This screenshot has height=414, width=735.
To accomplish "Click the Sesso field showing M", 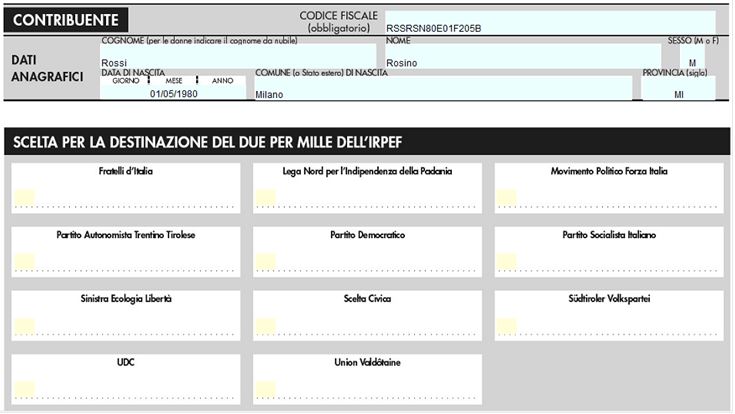I will tap(692, 57).
